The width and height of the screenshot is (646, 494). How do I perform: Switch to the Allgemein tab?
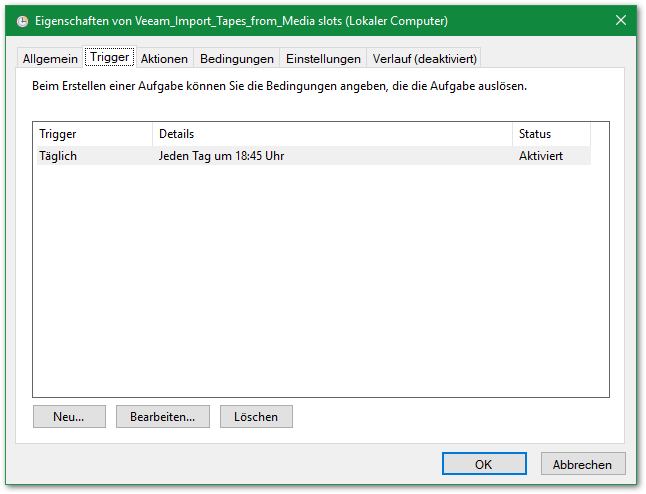[50, 59]
